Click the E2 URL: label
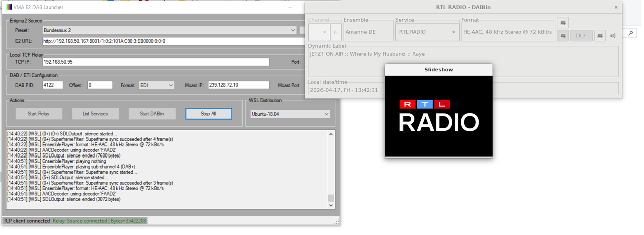The width and height of the screenshot is (644, 235). (24, 41)
